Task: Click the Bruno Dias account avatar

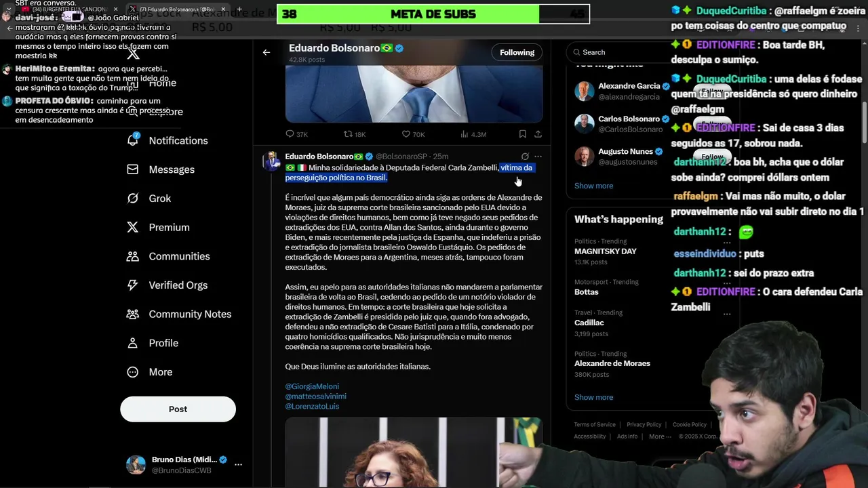Action: tap(136, 465)
